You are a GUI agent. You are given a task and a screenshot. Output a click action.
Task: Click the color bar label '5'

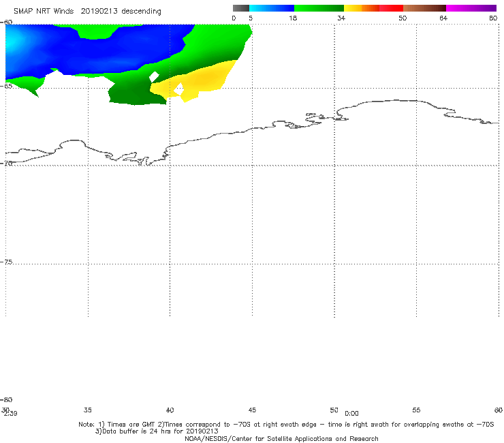(x=251, y=18)
